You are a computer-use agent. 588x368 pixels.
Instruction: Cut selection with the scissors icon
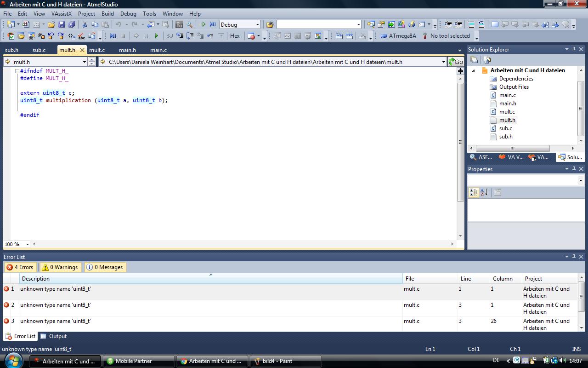coord(85,24)
